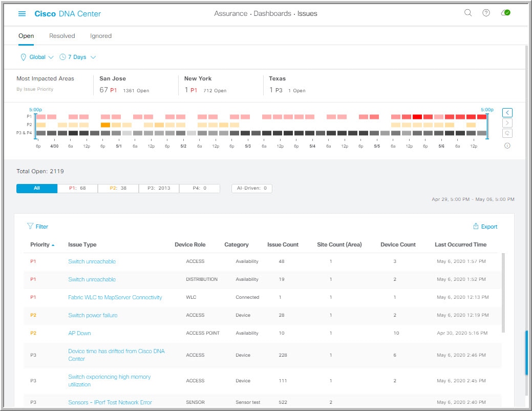
Task: Click the Export button
Action: pos(485,227)
